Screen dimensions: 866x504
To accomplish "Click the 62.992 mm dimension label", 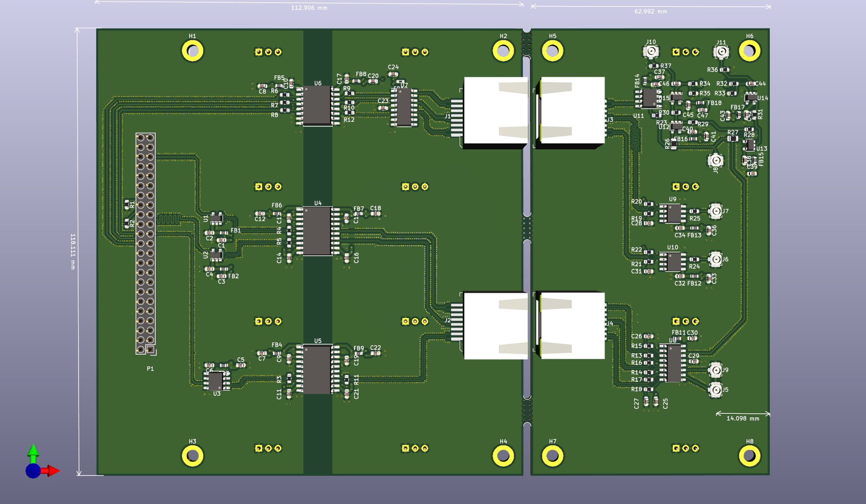I will tap(651, 11).
